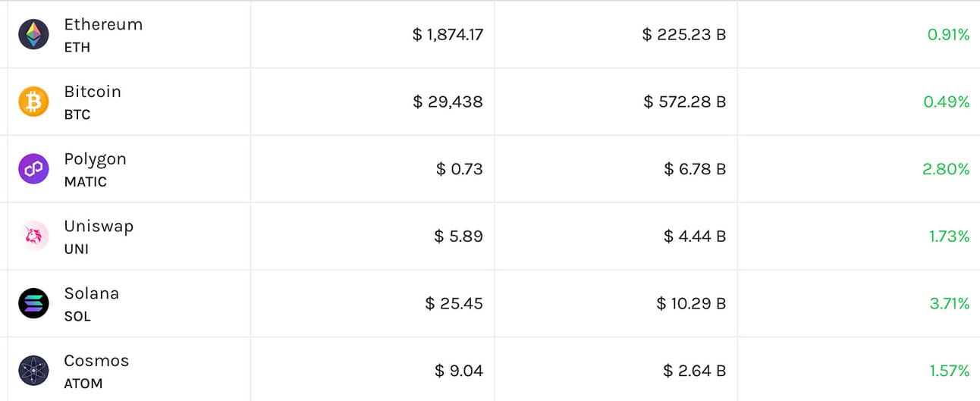Click Solana's 3.71% change value
The height and width of the screenshot is (401, 980).
950,304
